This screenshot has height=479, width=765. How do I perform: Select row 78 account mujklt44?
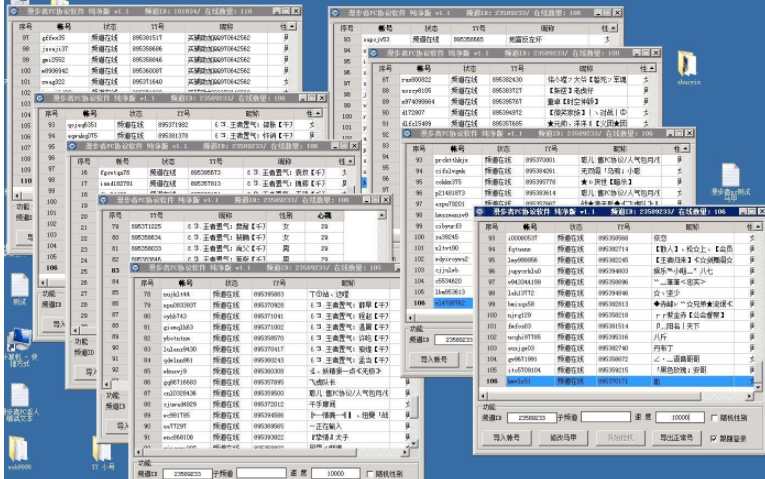coord(271,294)
